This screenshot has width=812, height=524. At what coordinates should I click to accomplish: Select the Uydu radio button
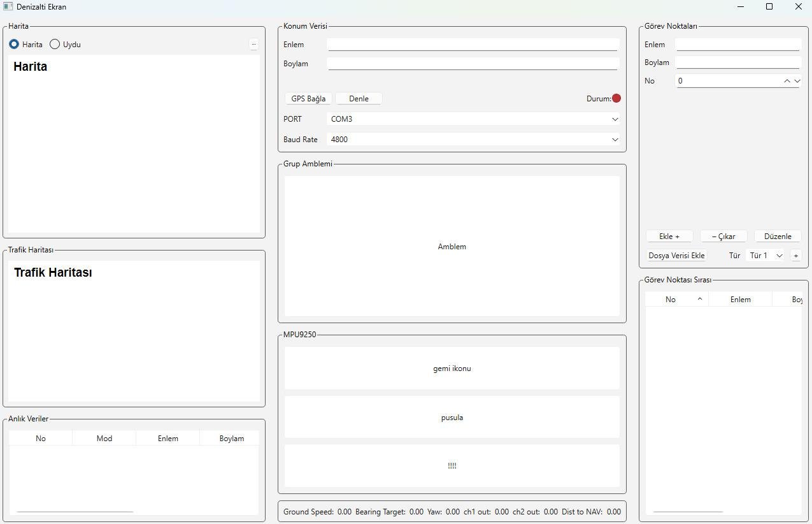pos(55,45)
